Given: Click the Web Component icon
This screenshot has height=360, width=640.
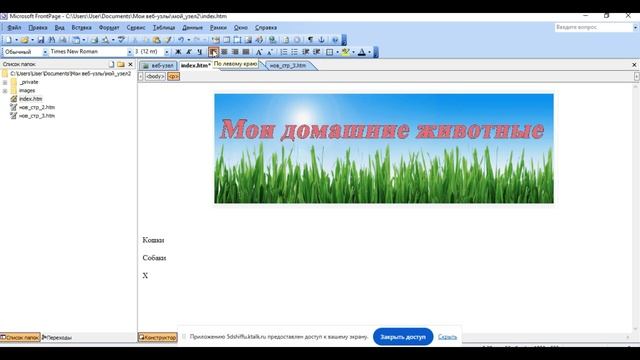Looking at the screenshot, I should [216, 40].
